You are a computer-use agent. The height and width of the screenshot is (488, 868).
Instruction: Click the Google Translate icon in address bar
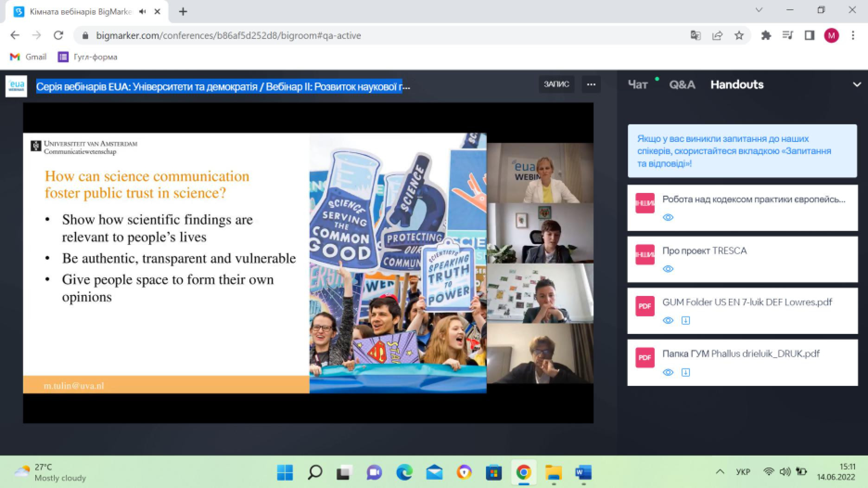[695, 36]
